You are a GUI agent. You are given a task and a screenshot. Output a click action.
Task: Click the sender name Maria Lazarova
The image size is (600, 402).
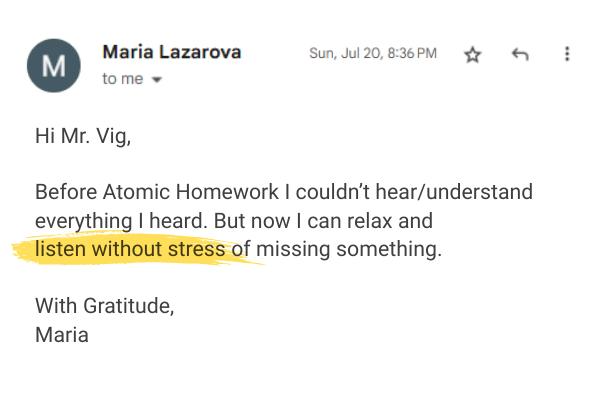[x=171, y=53]
